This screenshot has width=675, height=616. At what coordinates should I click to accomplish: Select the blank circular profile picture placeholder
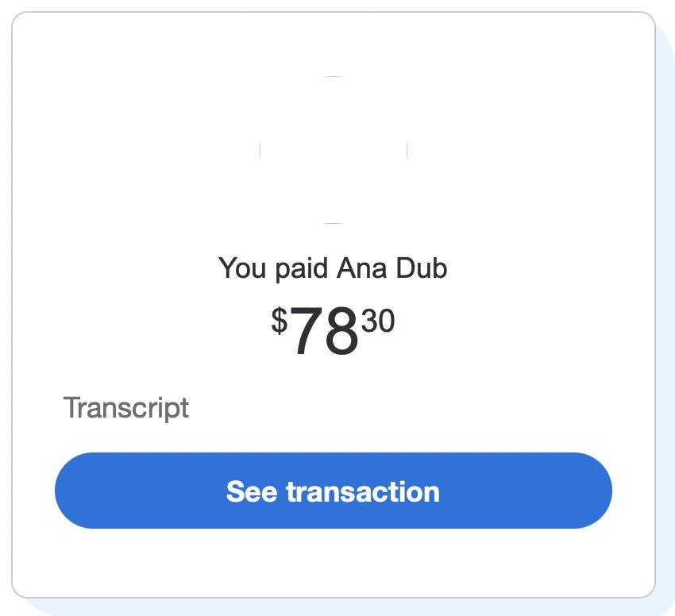point(334,150)
